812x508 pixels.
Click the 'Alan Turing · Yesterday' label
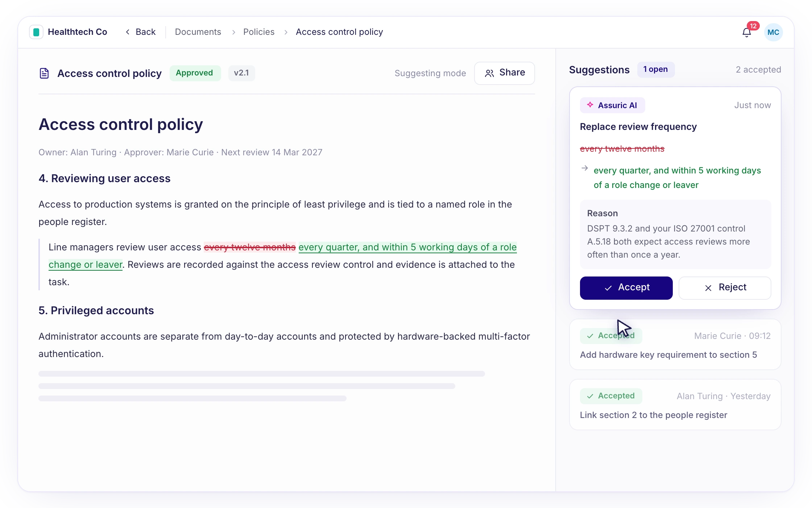pos(724,396)
